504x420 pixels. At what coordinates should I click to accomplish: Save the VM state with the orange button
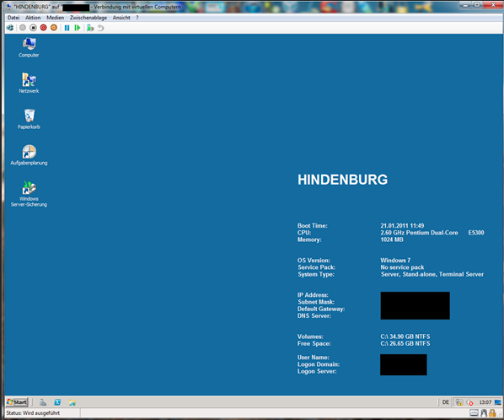[x=54, y=28]
